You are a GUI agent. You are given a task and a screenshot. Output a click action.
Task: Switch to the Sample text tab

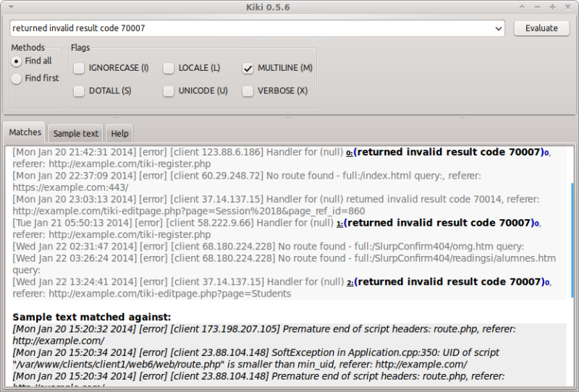76,134
